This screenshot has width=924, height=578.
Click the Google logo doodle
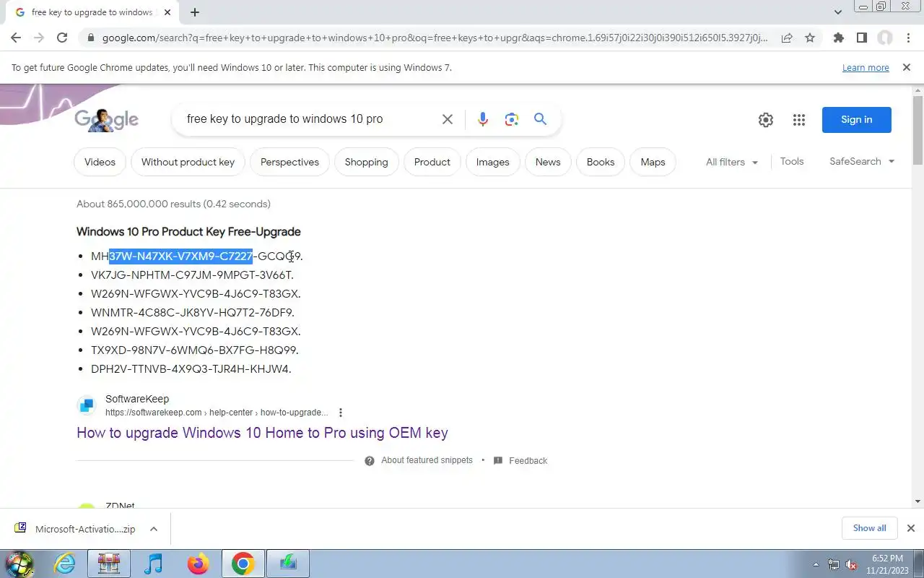106,120
